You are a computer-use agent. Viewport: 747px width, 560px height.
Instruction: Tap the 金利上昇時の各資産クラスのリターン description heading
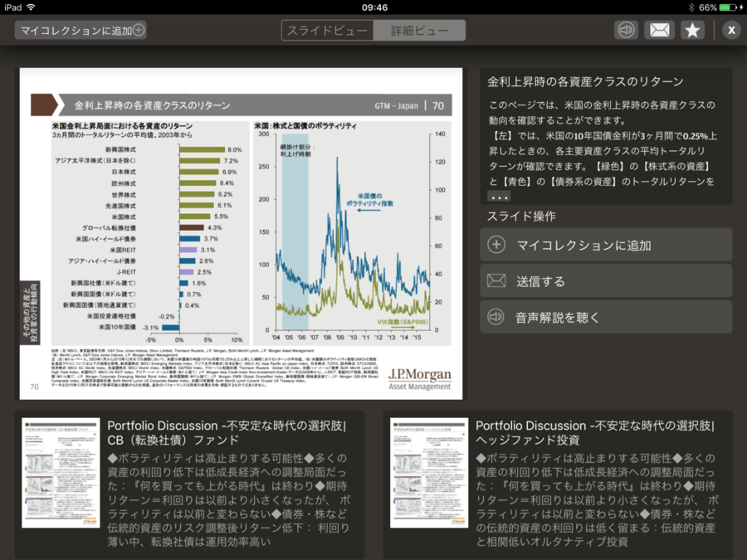(585, 81)
